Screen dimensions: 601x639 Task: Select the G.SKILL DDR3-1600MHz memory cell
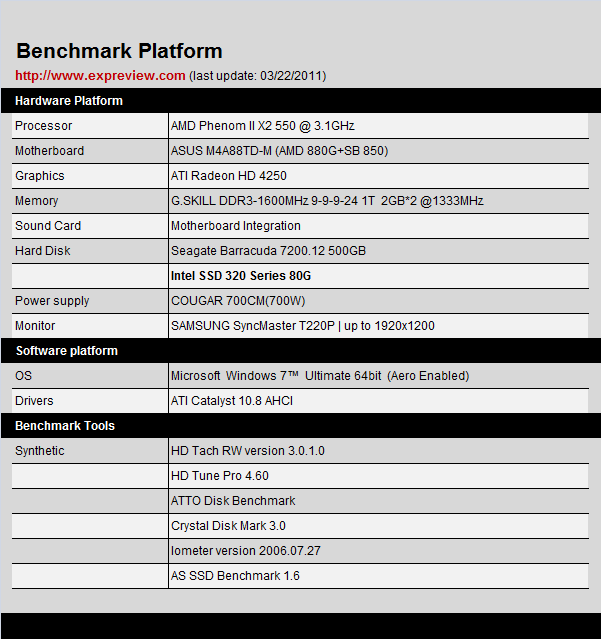pos(327,201)
